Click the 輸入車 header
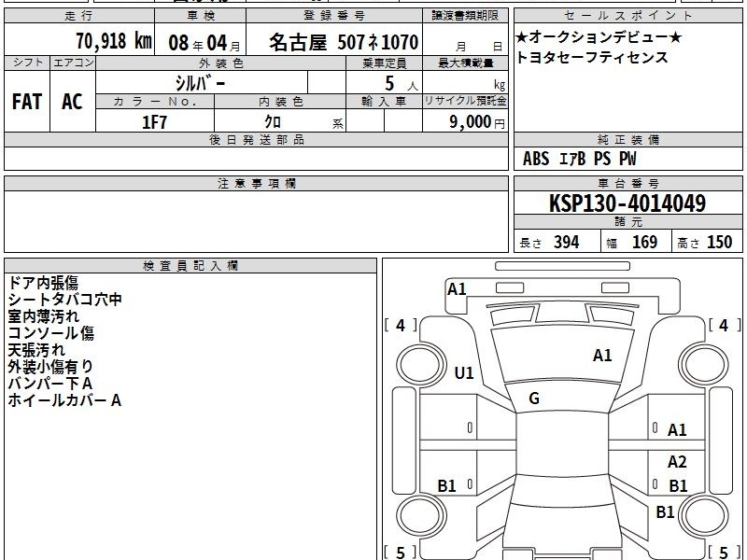The height and width of the screenshot is (560, 747). click(x=384, y=102)
